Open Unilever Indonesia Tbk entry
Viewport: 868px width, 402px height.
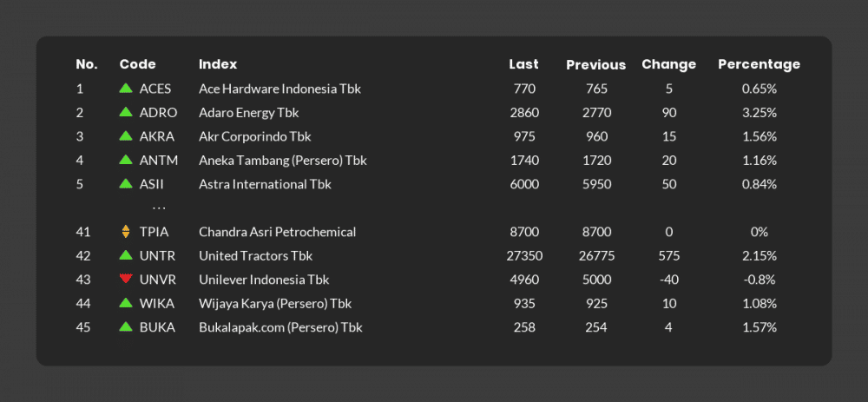pyautogui.click(x=264, y=280)
